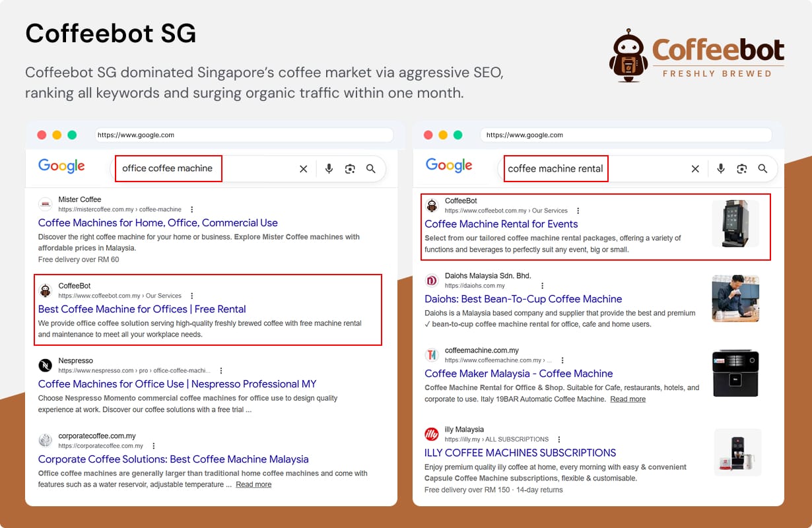The width and height of the screenshot is (812, 528).
Task: Click the CoffeeBot favicon in right results
Action: (x=432, y=205)
